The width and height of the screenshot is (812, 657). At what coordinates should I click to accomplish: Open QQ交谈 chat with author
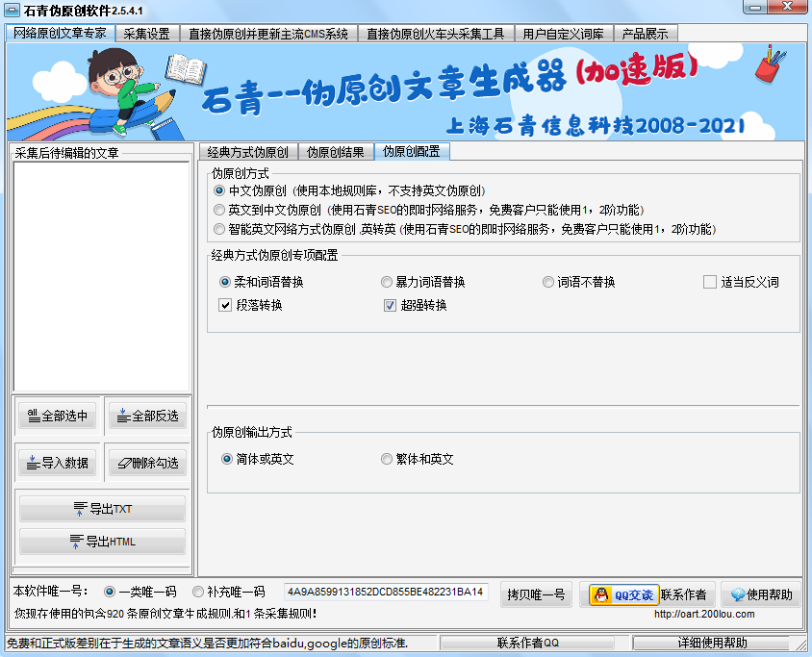point(623,594)
